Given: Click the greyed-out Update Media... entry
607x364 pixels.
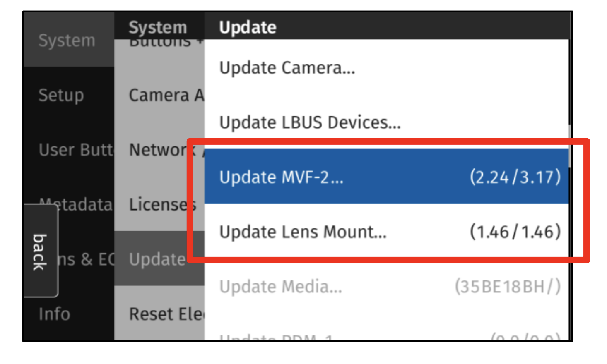Looking at the screenshot, I should click(386, 286).
